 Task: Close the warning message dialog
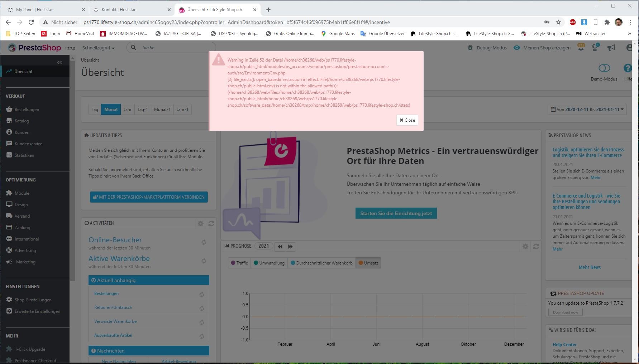tap(407, 120)
